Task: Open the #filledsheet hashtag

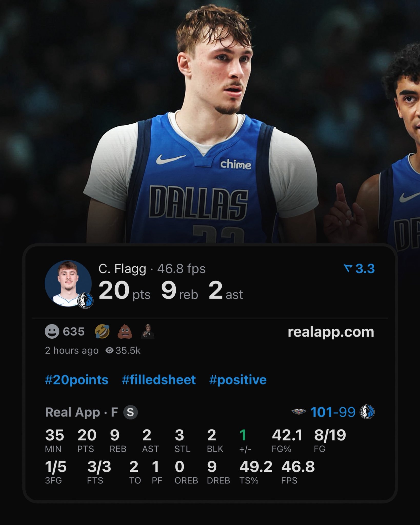Action: click(x=159, y=380)
